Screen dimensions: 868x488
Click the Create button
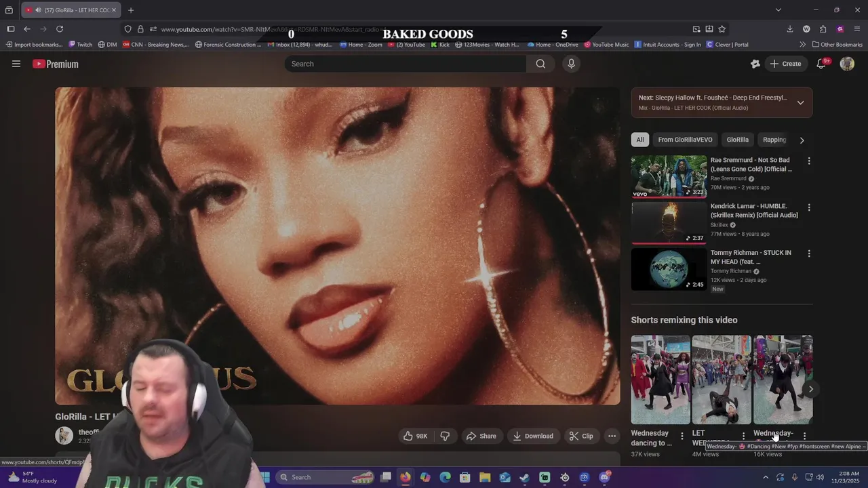tap(785, 64)
